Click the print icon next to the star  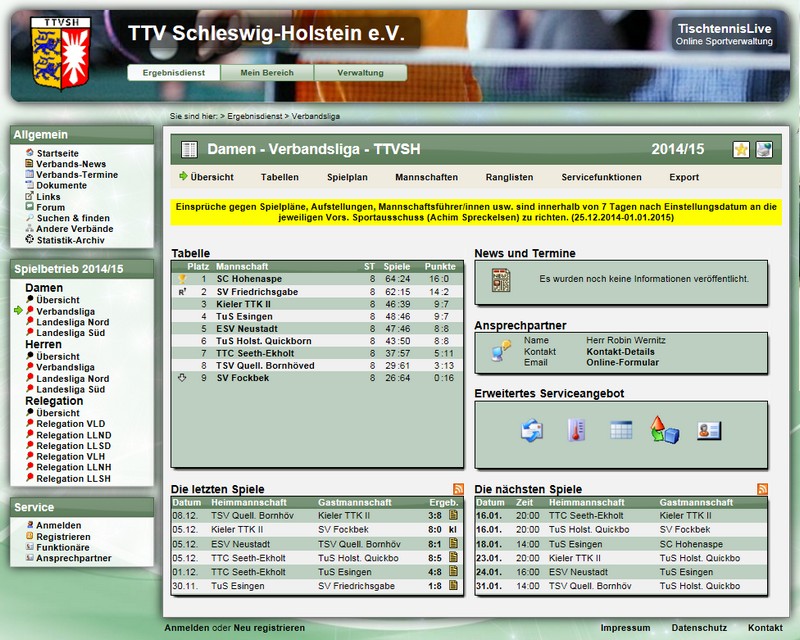[x=764, y=150]
